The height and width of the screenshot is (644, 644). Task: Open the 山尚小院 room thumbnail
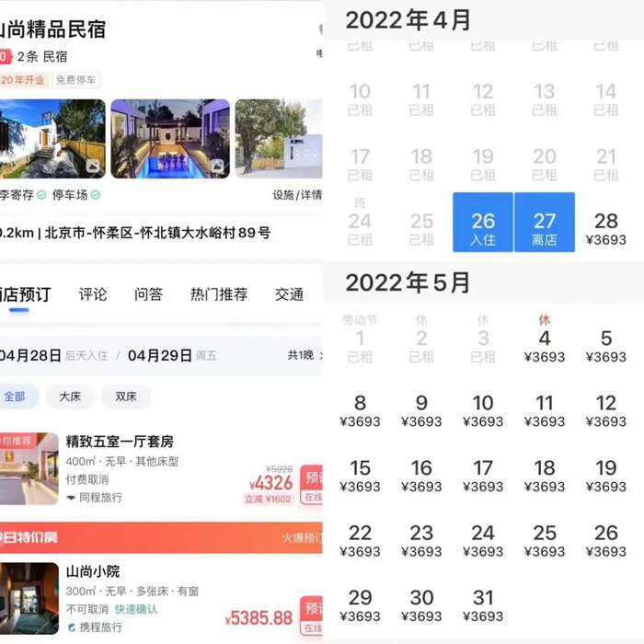coord(29,598)
